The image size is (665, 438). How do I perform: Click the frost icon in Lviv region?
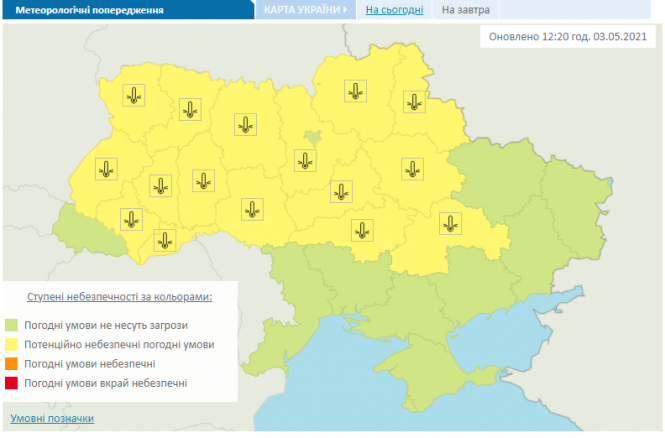pyautogui.click(x=105, y=169)
